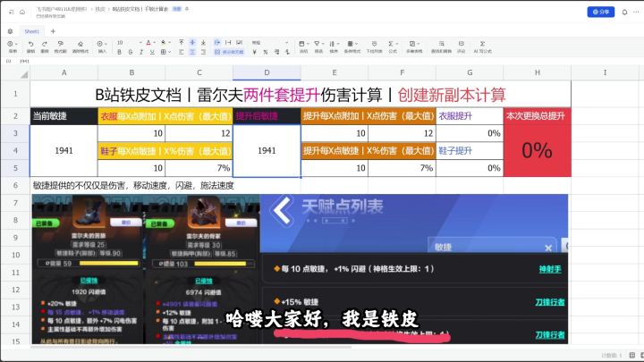
Task: Toggle underline formatting
Action: [152, 52]
